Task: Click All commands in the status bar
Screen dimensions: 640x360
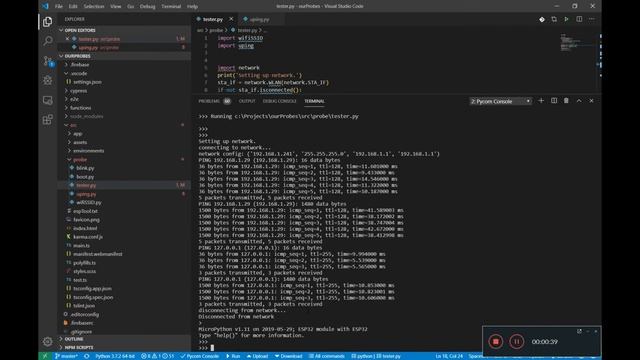Action: (x=327, y=356)
